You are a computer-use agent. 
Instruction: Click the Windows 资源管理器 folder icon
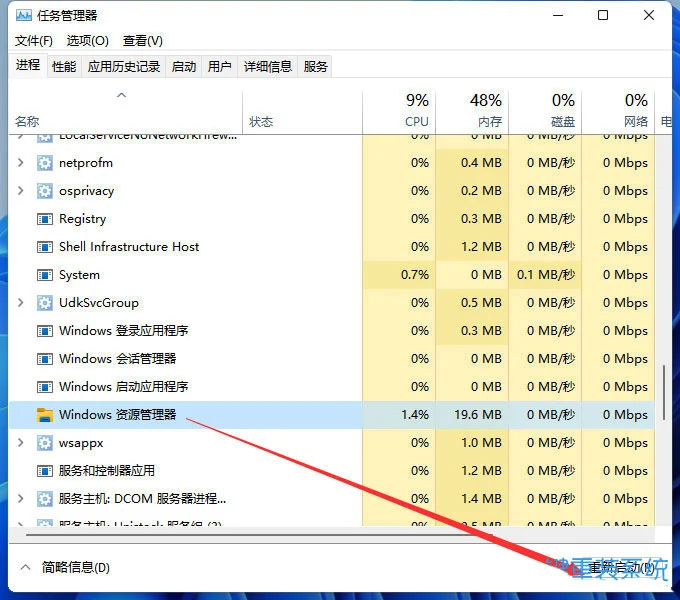coord(45,415)
